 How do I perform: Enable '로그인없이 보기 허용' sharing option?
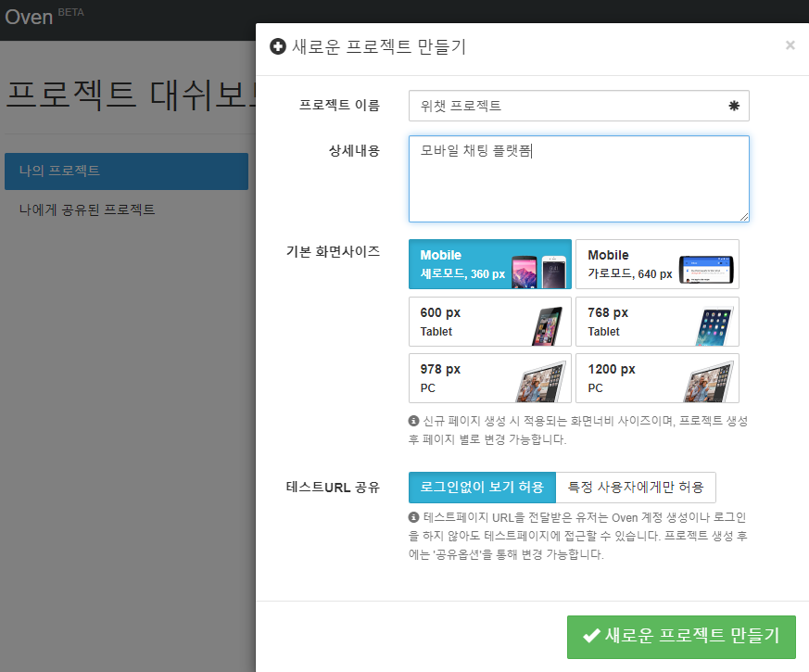pos(482,488)
